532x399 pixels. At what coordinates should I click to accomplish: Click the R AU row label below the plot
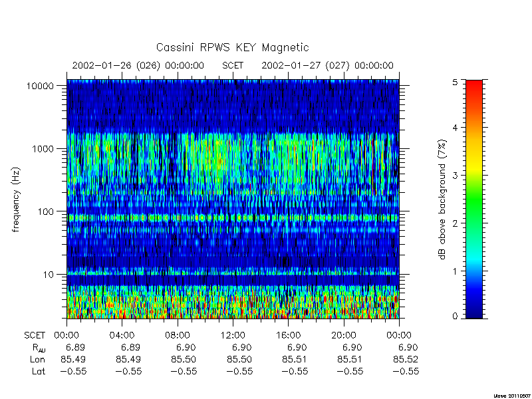click(39, 348)
